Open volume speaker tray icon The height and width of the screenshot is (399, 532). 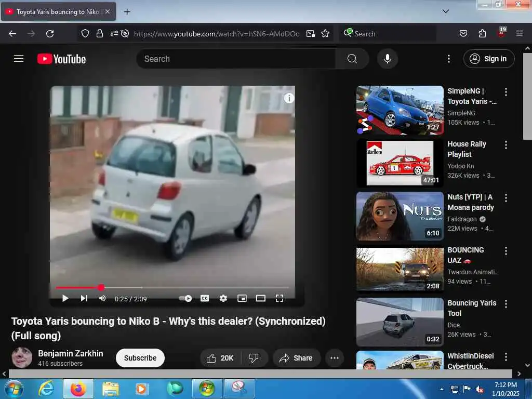click(480, 390)
